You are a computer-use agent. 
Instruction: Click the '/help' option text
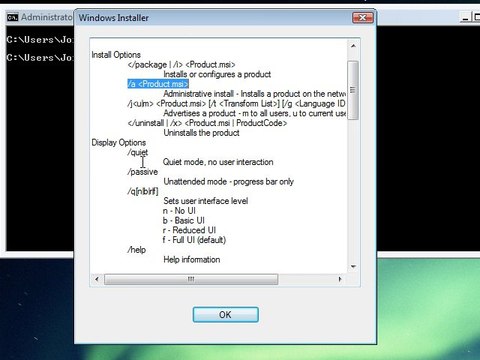click(x=137, y=250)
